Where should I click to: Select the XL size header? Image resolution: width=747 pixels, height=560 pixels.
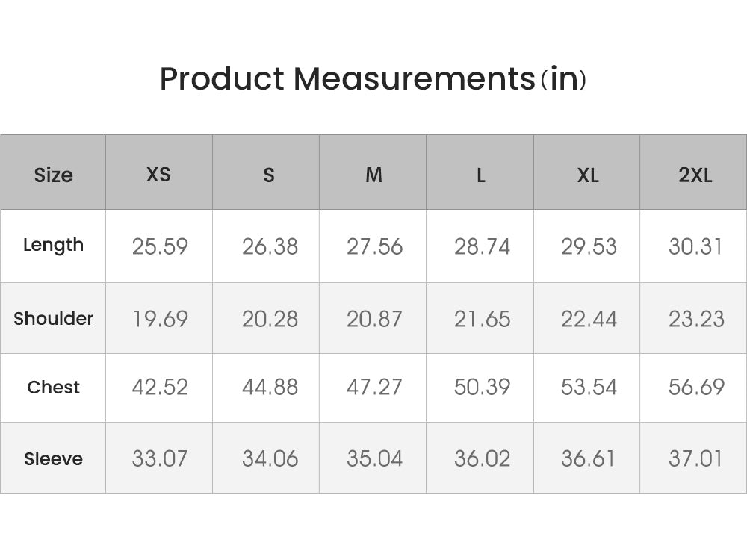(x=588, y=175)
